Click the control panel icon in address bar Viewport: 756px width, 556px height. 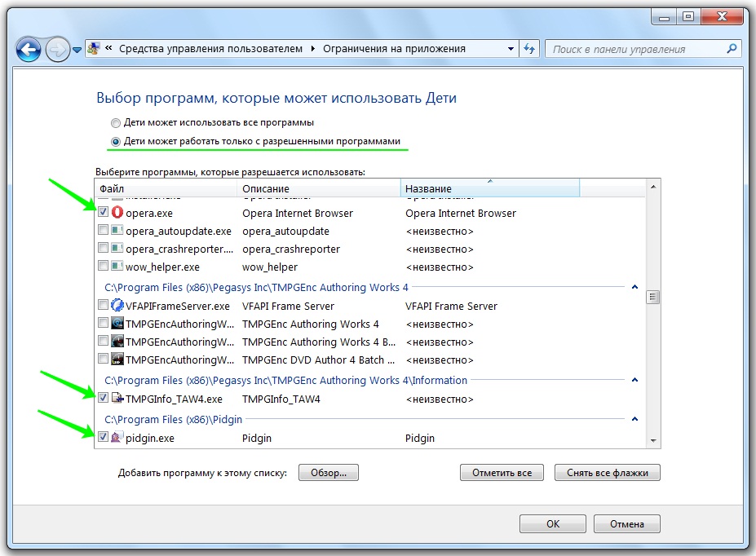[94, 48]
